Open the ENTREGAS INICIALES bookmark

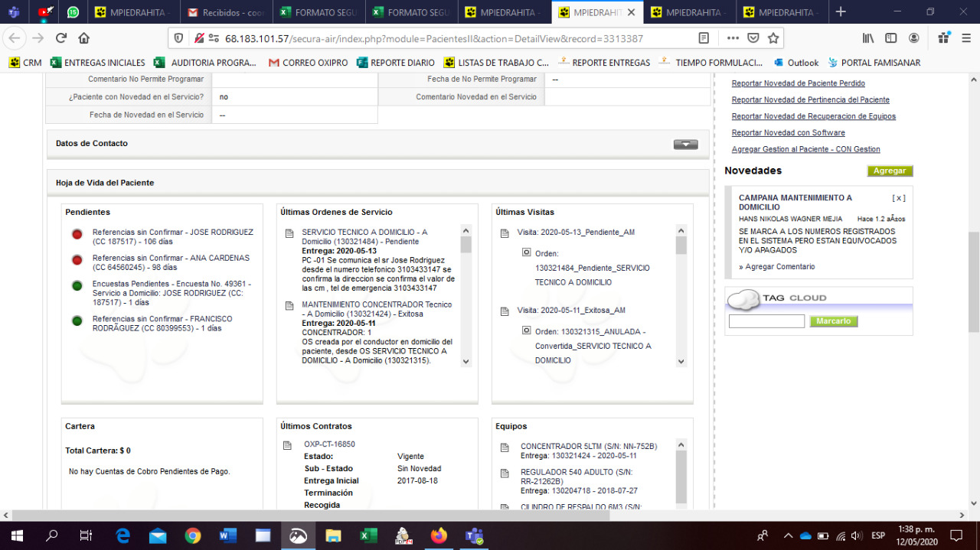tap(97, 63)
